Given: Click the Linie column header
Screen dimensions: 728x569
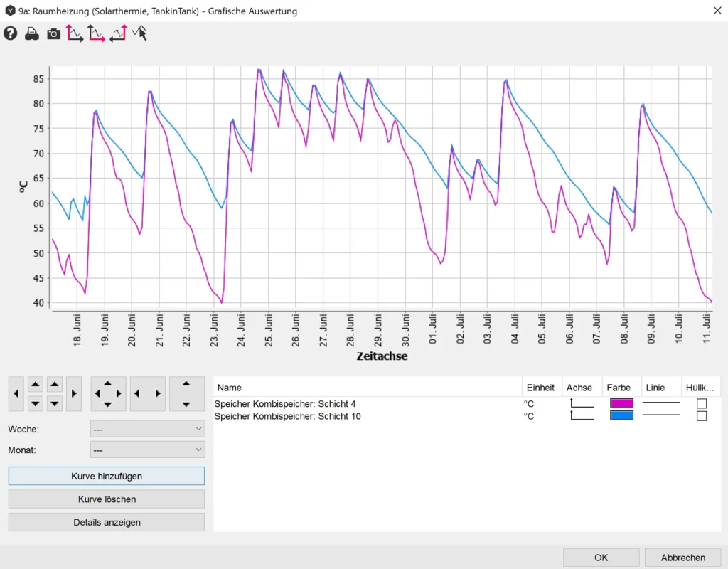Looking at the screenshot, I should tap(661, 388).
